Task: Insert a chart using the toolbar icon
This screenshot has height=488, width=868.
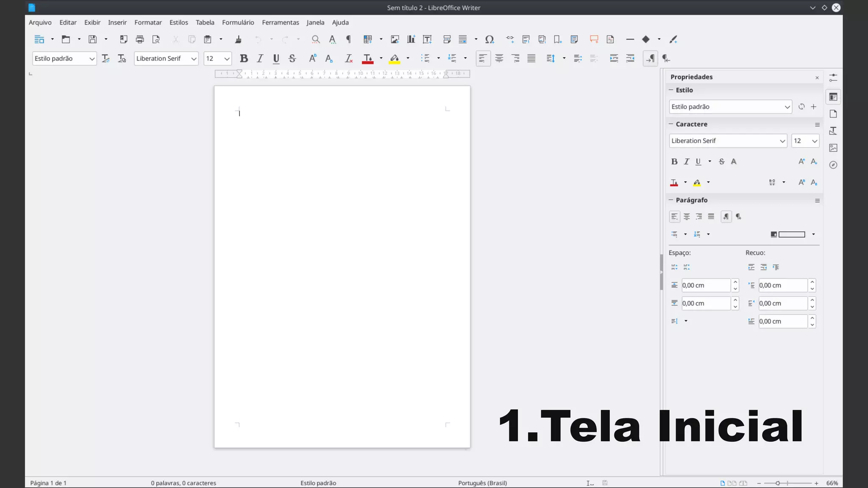Action: coord(411,39)
